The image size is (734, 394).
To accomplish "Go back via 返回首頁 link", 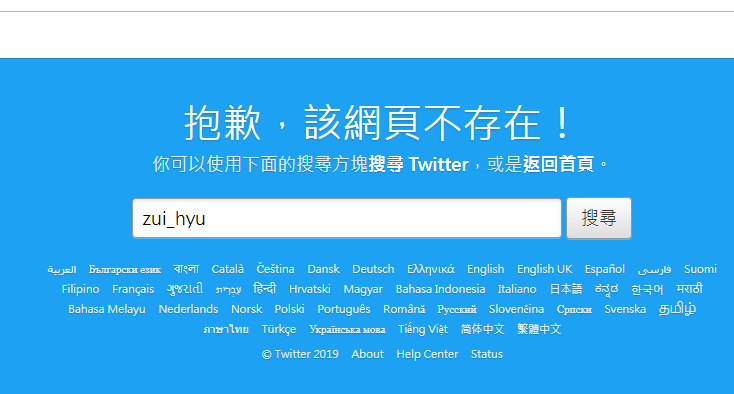I will pyautogui.click(x=558, y=164).
